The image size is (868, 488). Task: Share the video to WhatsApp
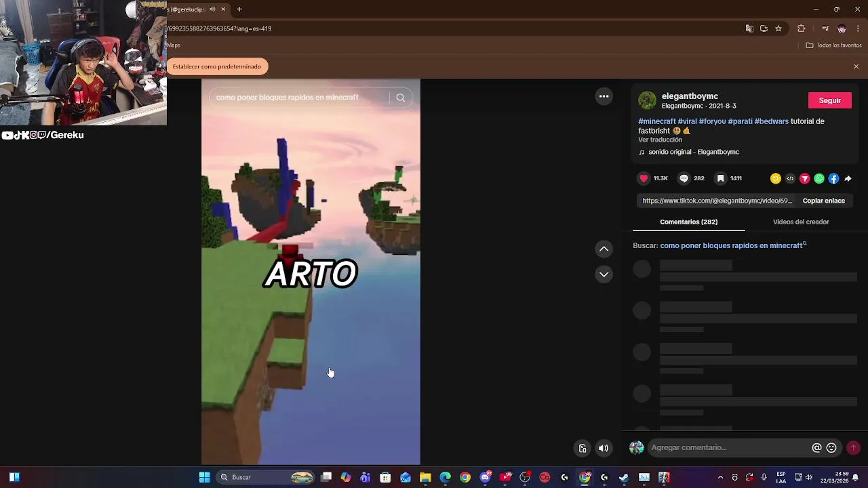(x=819, y=179)
